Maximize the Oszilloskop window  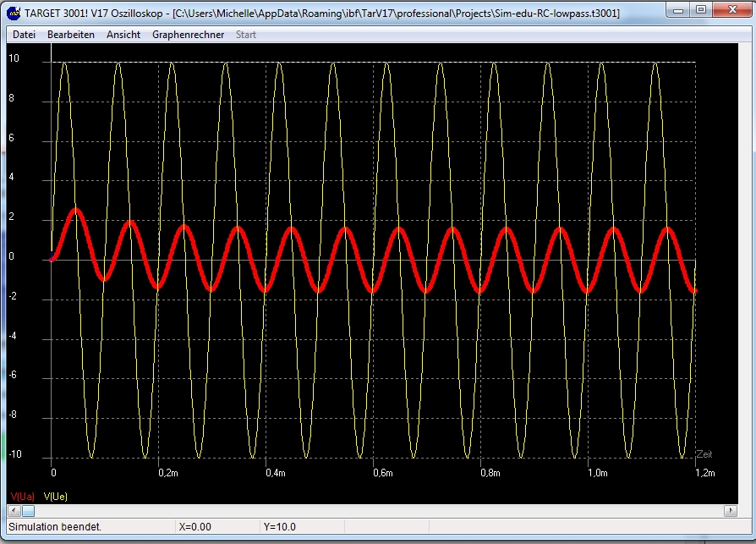point(700,10)
